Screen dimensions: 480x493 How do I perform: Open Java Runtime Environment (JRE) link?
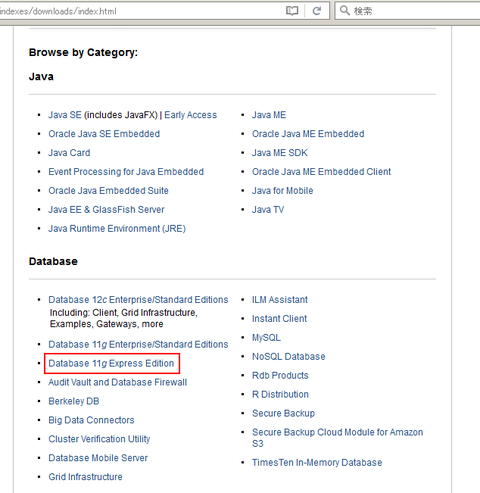[117, 229]
